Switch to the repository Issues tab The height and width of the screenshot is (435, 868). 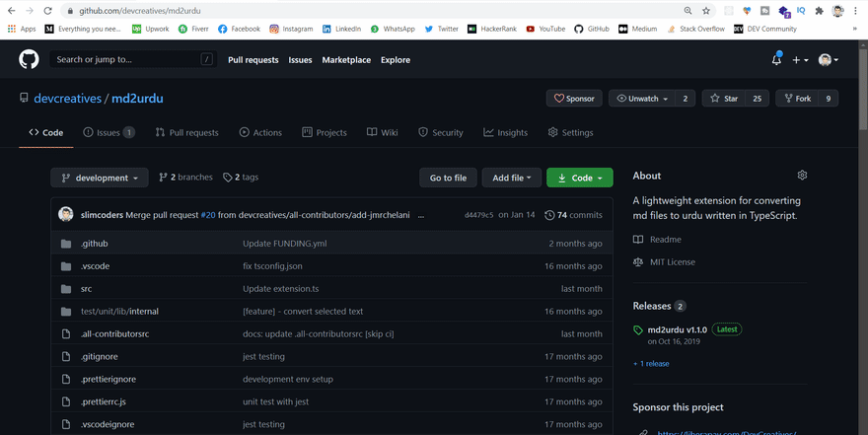point(108,132)
